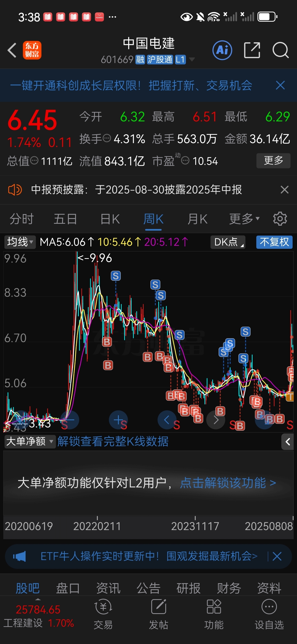Open the 盘口 tab
The height and width of the screenshot is (644, 297).
point(68,588)
